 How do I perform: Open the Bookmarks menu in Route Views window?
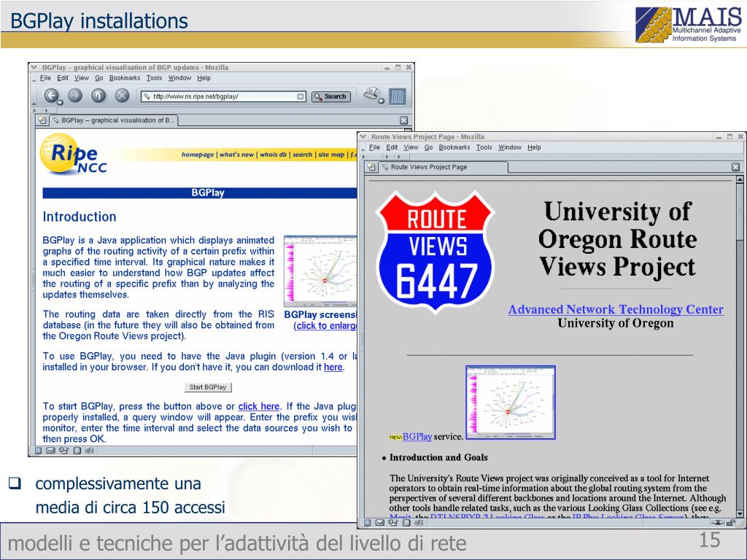(454, 147)
